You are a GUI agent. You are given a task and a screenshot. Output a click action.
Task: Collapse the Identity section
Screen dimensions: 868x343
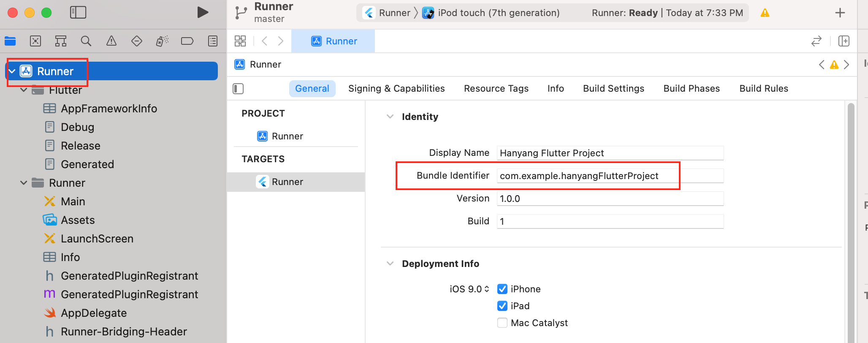click(x=390, y=117)
